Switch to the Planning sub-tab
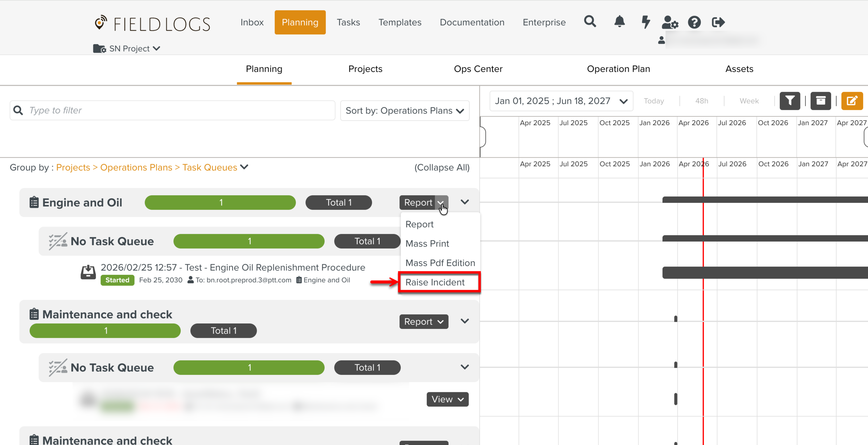 pyautogui.click(x=264, y=69)
